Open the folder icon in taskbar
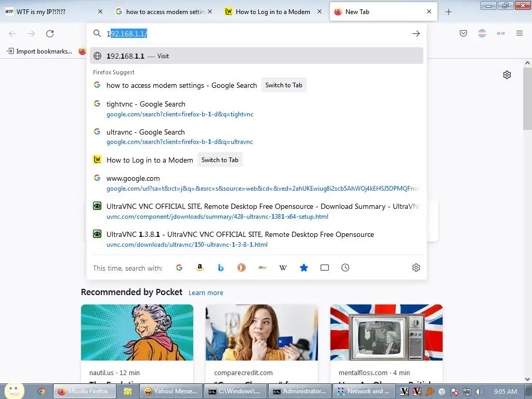This screenshot has width=532, height=399. 128,391
